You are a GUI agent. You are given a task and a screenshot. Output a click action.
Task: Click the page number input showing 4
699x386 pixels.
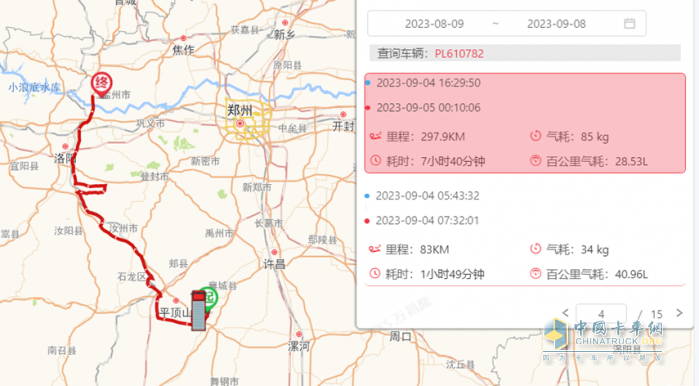(601, 313)
